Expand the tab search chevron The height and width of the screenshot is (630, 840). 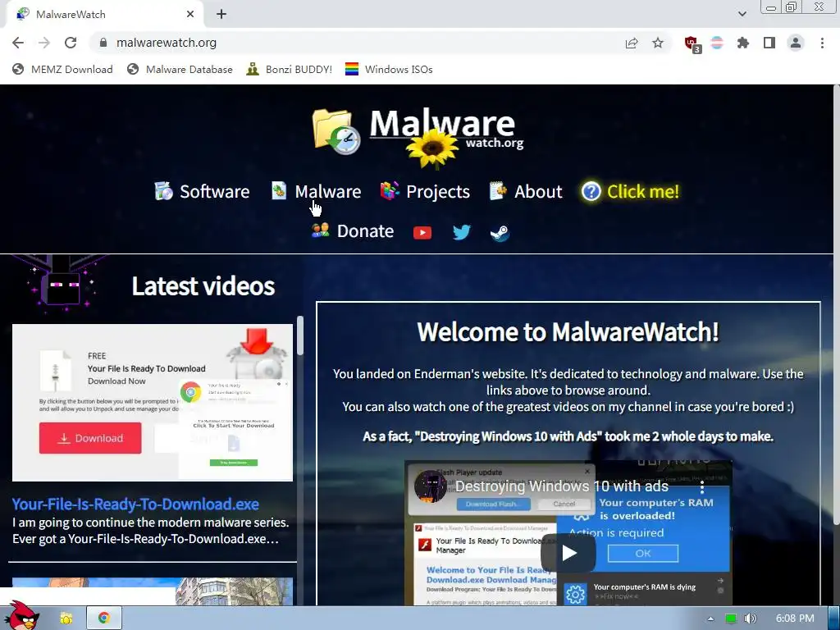coord(742,14)
